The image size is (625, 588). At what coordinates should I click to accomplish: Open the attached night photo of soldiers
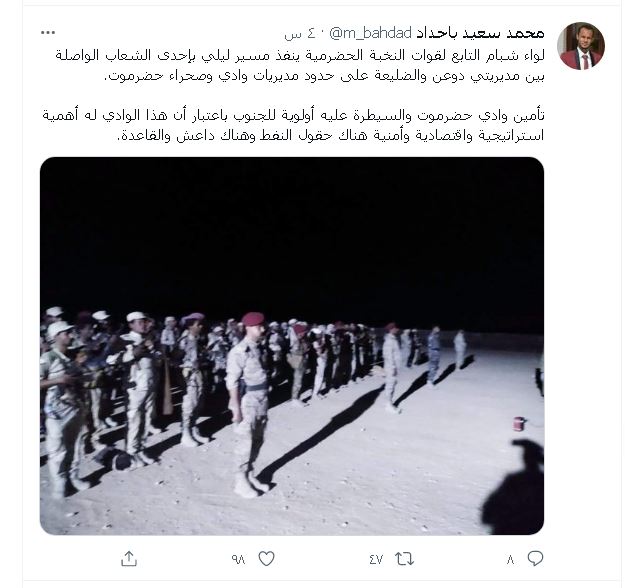(x=292, y=346)
